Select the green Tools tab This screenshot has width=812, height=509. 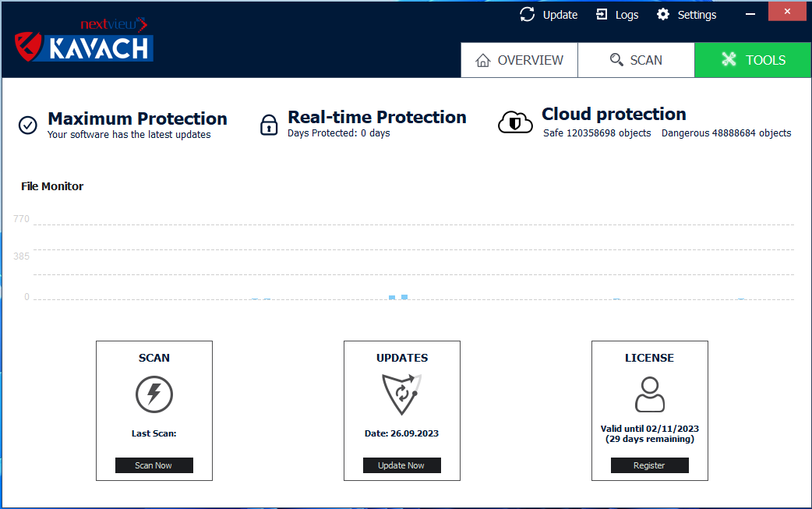[753, 60]
